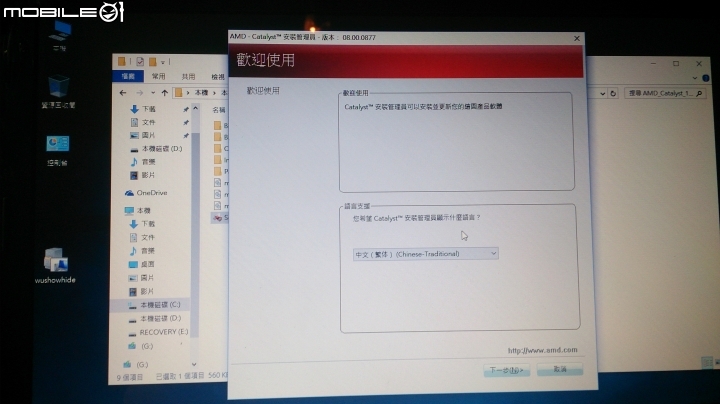This screenshot has width=720, height=404.
Task: Open Catalyst language dropdown showing Chinese-Traditional
Action: 426,254
